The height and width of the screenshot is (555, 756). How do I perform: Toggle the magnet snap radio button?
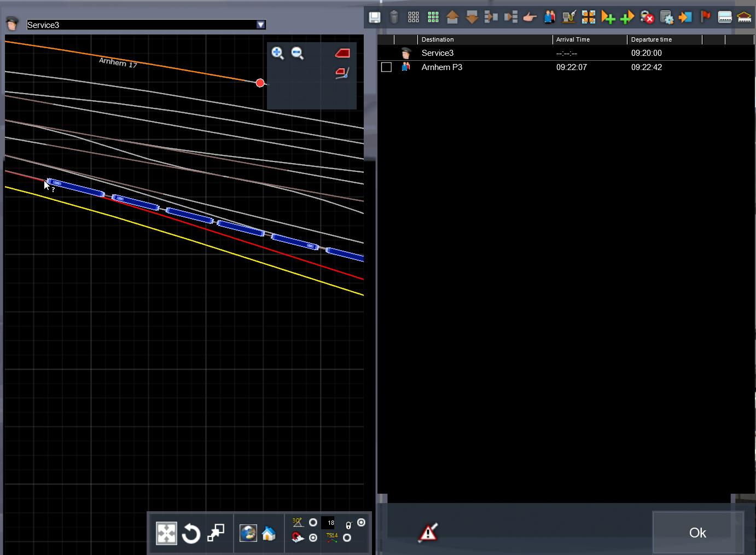[313, 538]
